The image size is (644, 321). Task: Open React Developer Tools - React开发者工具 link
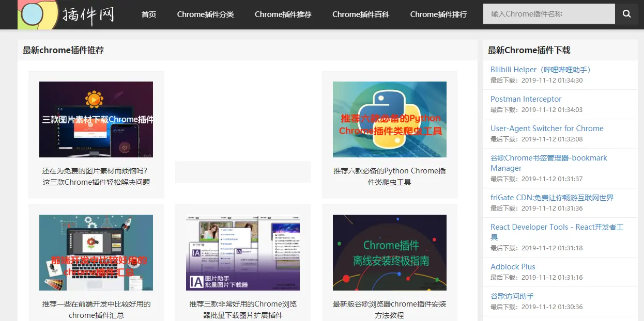pyautogui.click(x=557, y=232)
